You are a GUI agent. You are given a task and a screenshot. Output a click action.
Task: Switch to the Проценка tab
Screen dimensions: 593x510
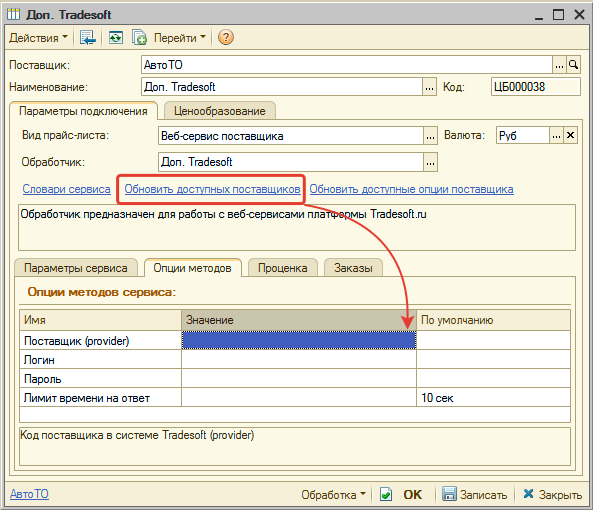pyautogui.click(x=283, y=268)
